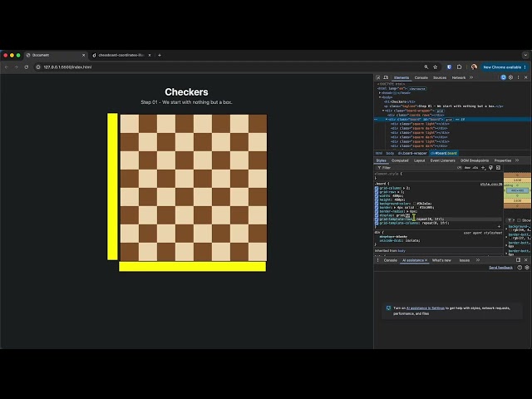Click the browser address bar URL
The height and width of the screenshot is (399, 532).
pyautogui.click(x=67, y=67)
